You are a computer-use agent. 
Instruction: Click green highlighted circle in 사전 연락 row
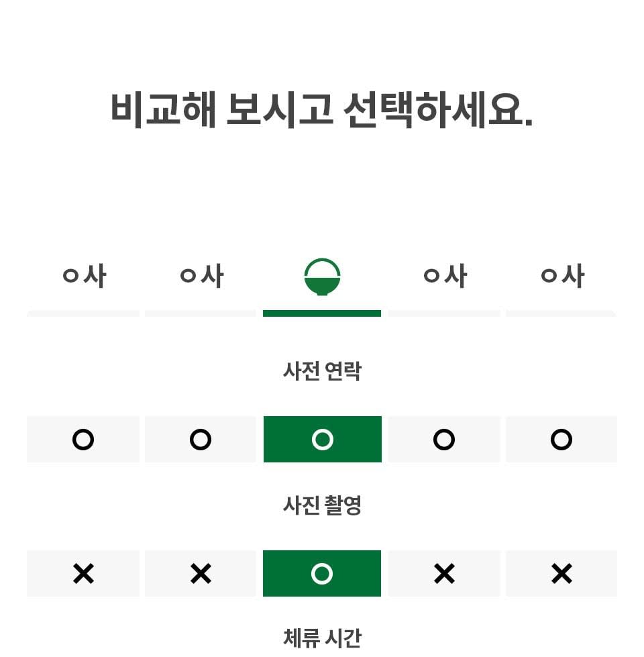click(x=323, y=440)
